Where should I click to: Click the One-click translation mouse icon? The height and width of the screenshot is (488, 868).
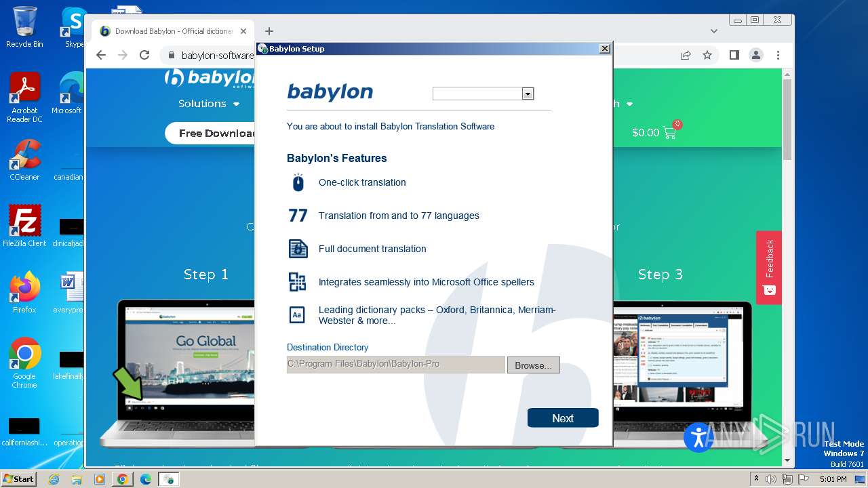point(298,182)
